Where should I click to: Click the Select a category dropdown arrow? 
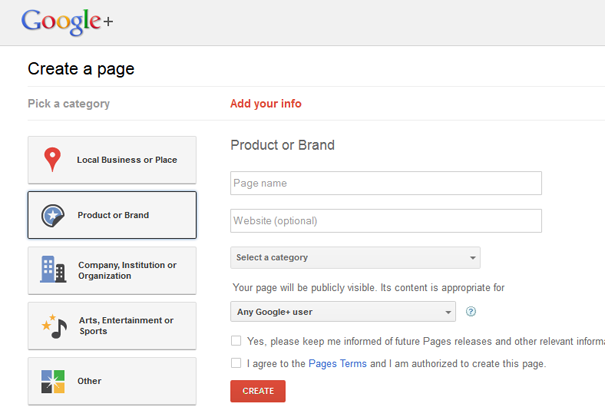click(x=473, y=258)
